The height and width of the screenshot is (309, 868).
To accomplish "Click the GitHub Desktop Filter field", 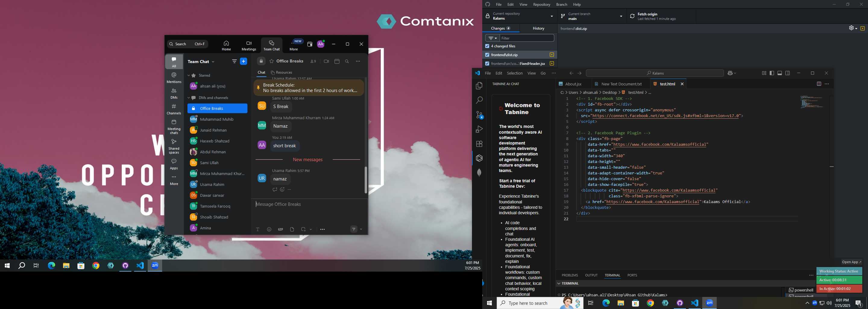I will pos(527,38).
